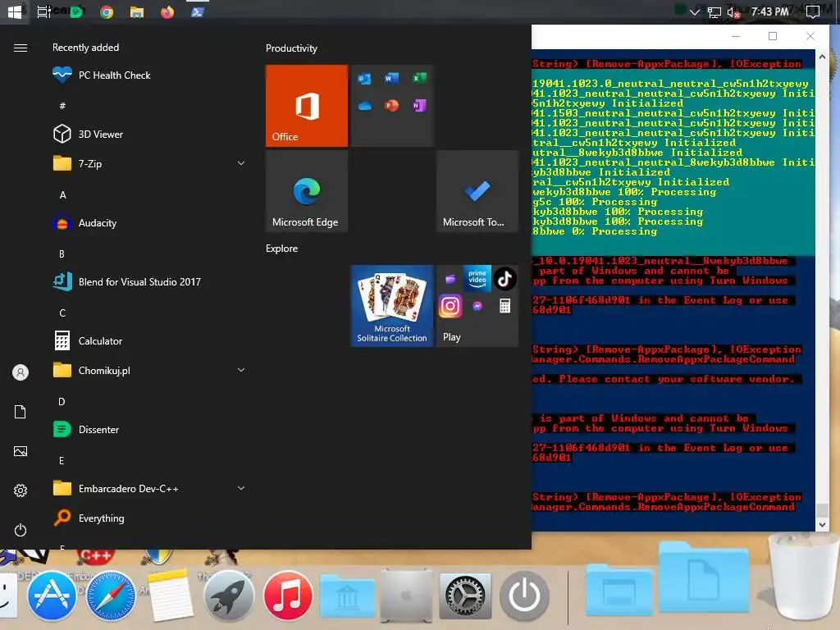Open the Microsoft Edge tile
Screen dimensions: 840x630
307,191
